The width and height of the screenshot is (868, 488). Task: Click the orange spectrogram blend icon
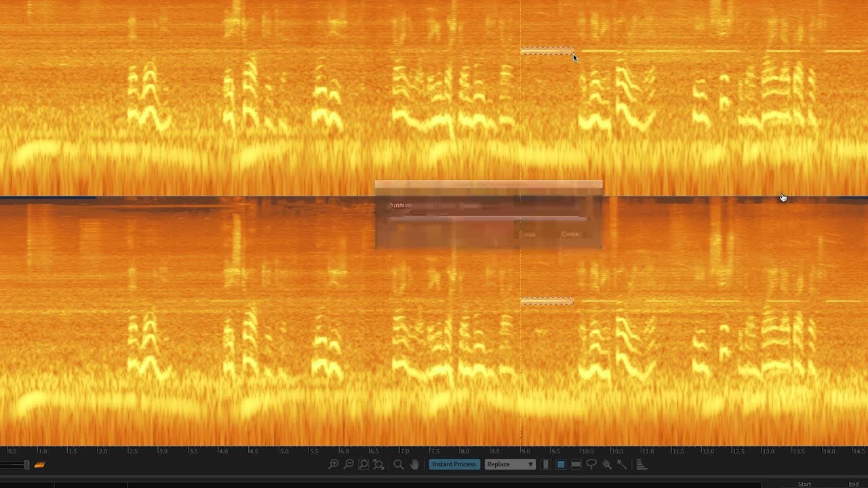(40, 464)
